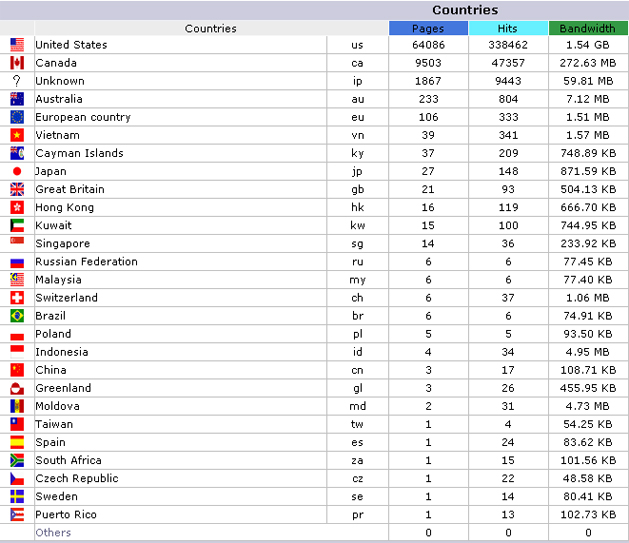Screen dimensions: 629x543
Task: Click the United States flag icon
Action: click(17, 45)
